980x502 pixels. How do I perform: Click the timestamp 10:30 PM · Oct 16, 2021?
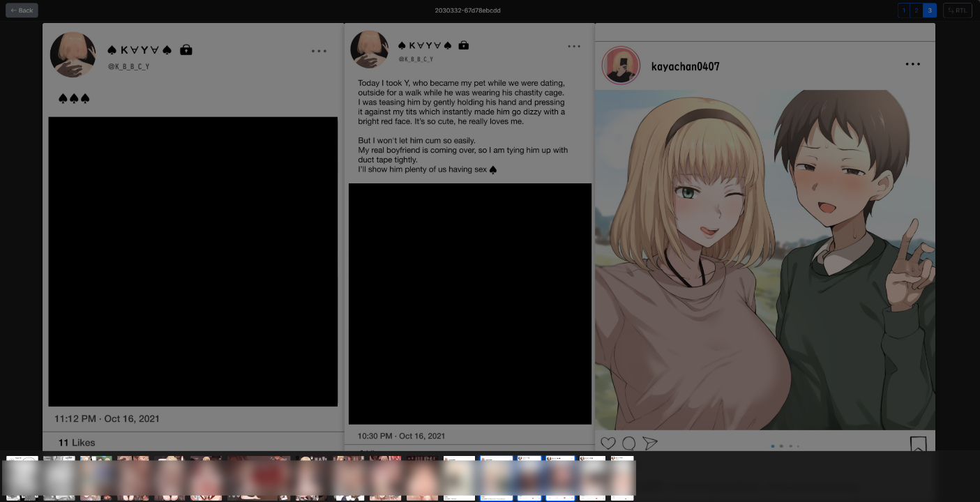pos(401,436)
